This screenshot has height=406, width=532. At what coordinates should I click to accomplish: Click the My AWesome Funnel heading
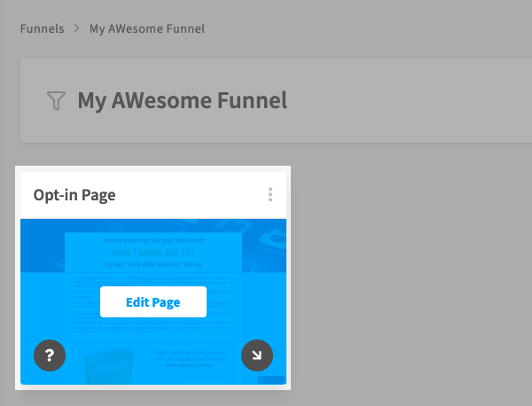[x=182, y=101]
